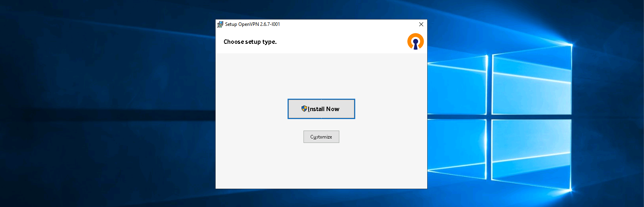Click the "Setup OpenVPN 2.6.7-I001" title text
This screenshot has height=207, width=644.
pos(252,24)
